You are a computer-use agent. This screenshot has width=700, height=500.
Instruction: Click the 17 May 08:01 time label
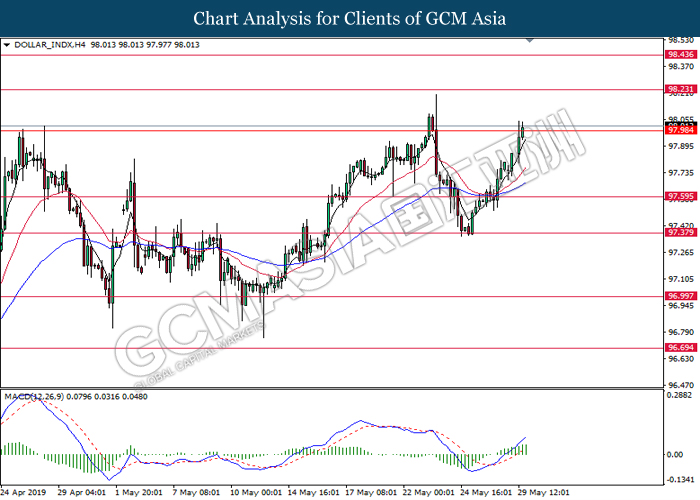tap(371, 492)
